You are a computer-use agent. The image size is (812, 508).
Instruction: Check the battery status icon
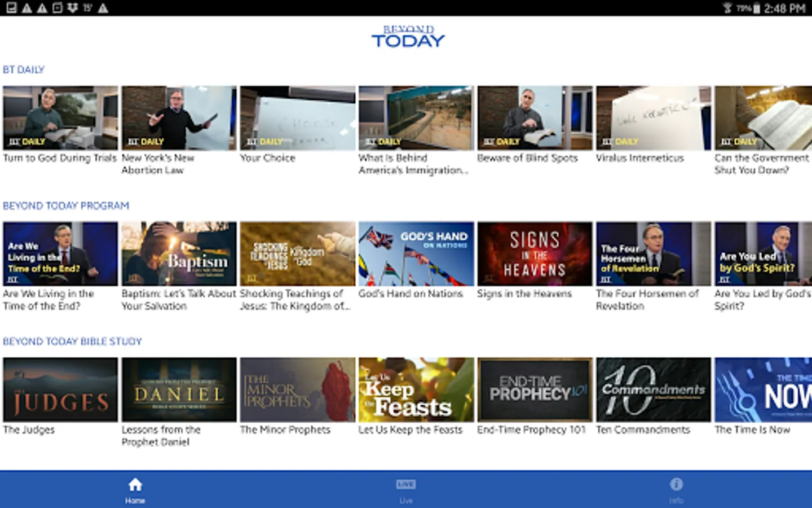pos(756,8)
